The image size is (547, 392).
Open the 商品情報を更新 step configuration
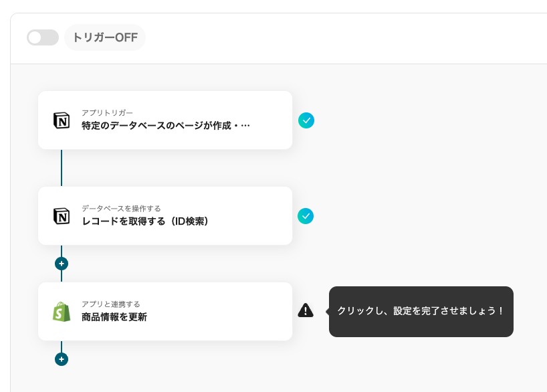click(165, 310)
